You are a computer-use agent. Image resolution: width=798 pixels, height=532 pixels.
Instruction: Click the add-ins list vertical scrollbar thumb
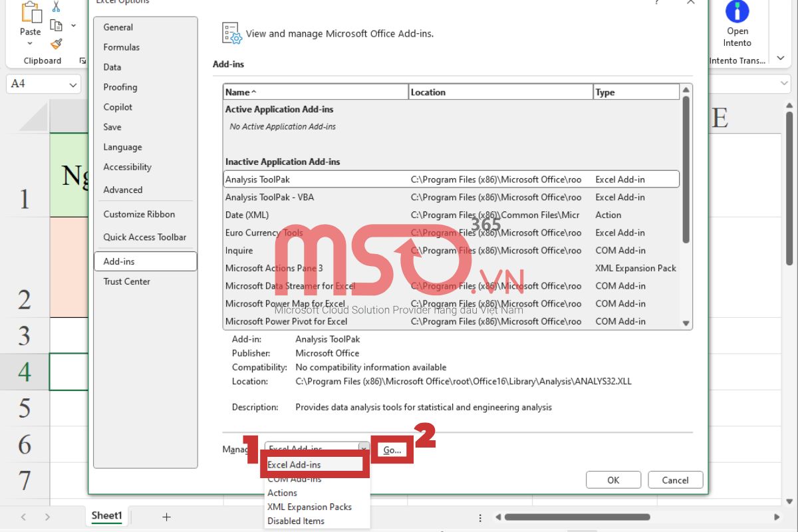coord(686,170)
